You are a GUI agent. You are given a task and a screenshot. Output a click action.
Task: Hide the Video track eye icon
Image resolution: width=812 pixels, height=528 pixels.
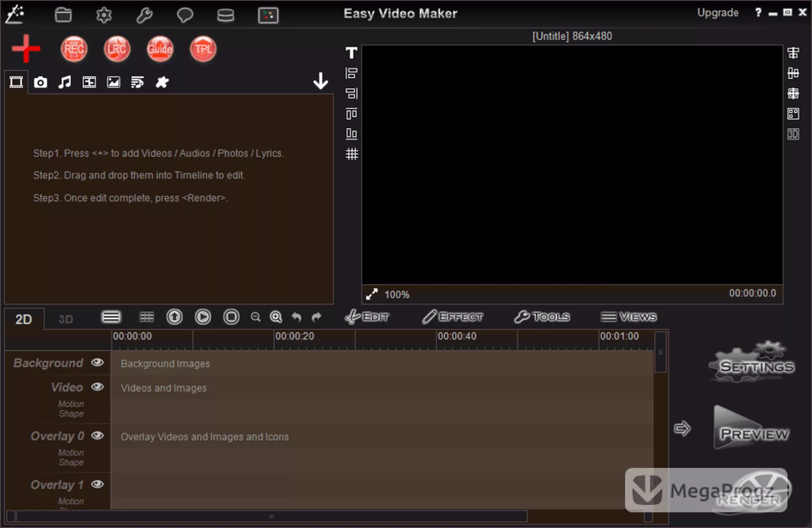point(98,387)
